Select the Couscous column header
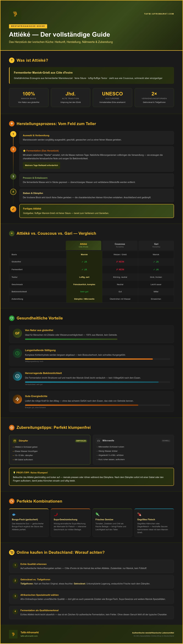The height and width of the screenshot is (644, 183). click(x=120, y=245)
